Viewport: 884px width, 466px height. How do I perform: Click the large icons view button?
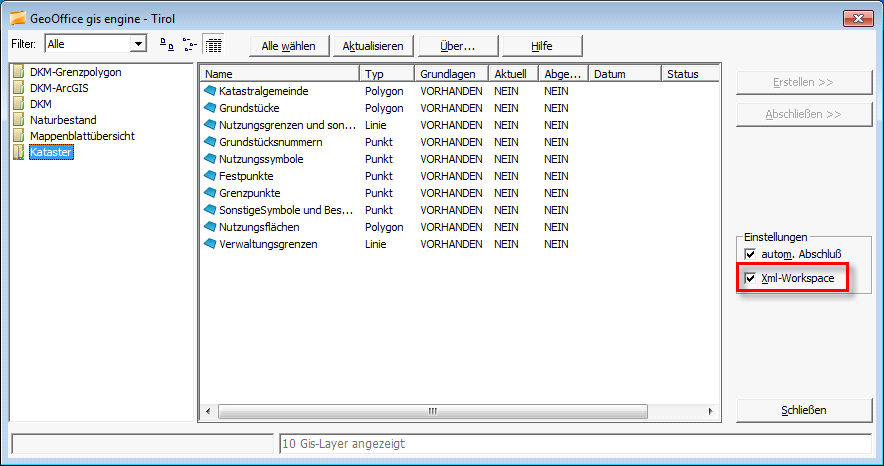(x=166, y=45)
